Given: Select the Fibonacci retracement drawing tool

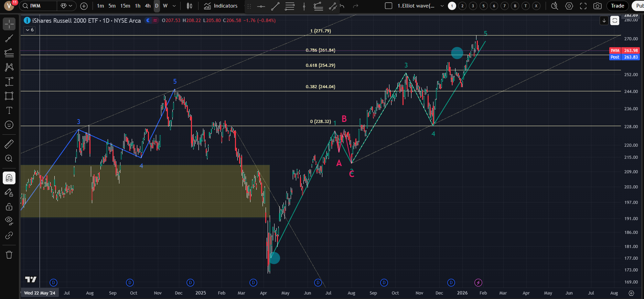Looking at the screenshot, I should [9, 52].
